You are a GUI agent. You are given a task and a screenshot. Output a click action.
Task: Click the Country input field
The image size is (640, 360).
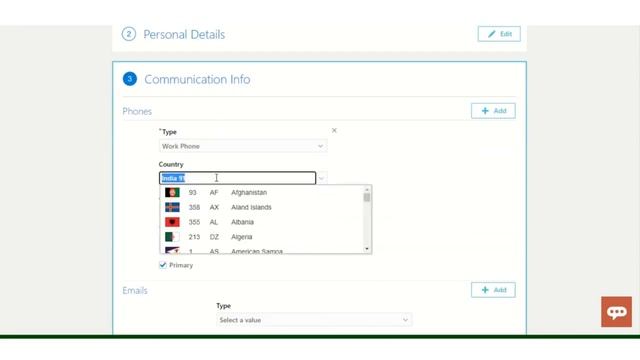(238, 178)
